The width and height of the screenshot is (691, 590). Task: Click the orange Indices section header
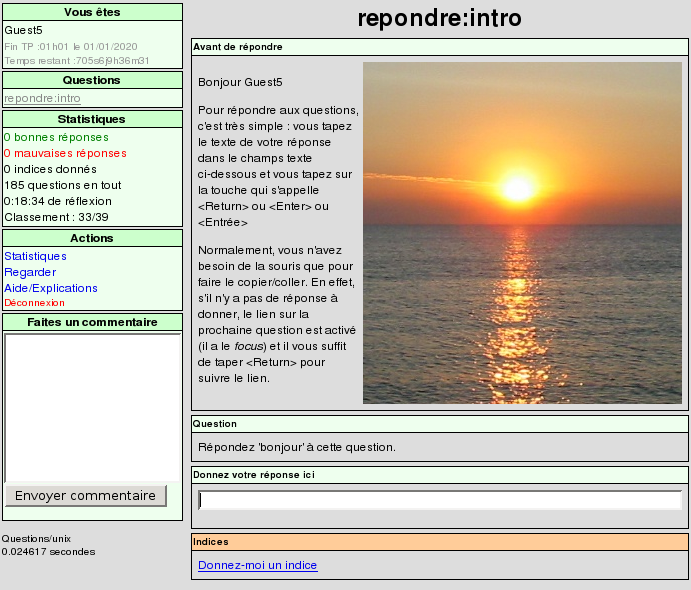(x=440, y=542)
